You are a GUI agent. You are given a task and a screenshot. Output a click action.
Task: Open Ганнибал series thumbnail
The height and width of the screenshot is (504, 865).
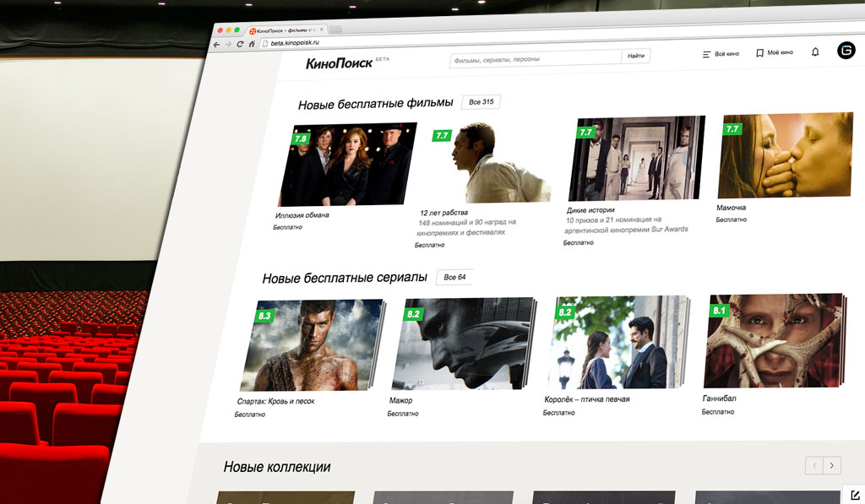pos(773,341)
